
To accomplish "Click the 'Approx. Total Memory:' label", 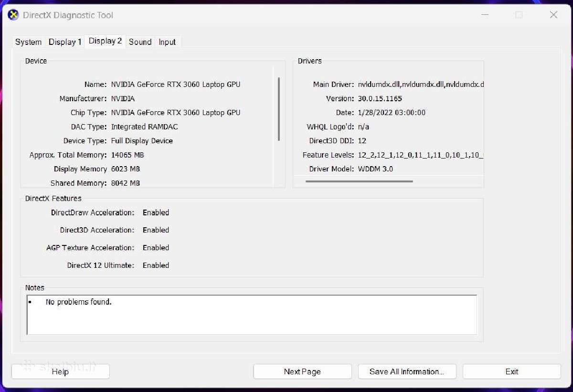I will (x=68, y=155).
